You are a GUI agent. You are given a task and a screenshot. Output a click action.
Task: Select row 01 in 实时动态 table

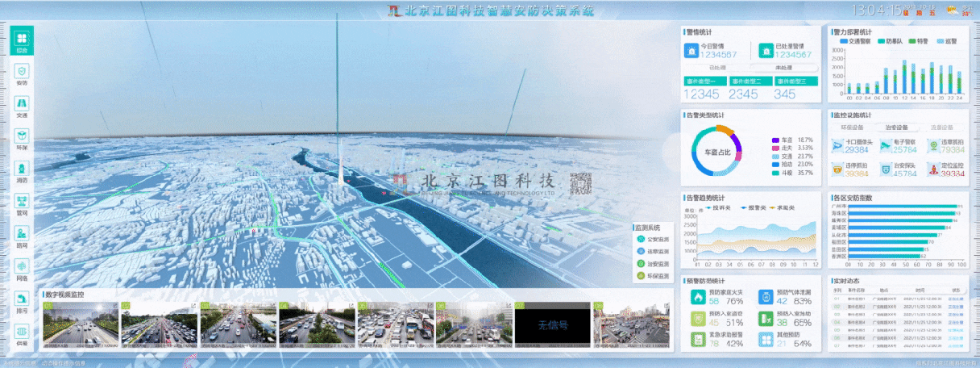(x=898, y=300)
